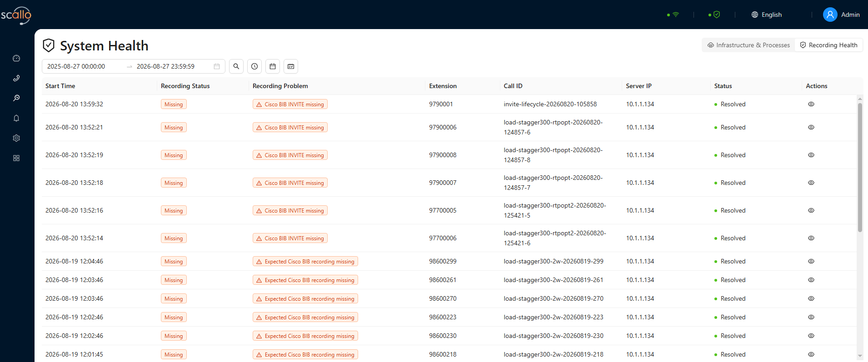Click eye icon for extension 97900006 row
This screenshot has height=362, width=868.
click(811, 127)
